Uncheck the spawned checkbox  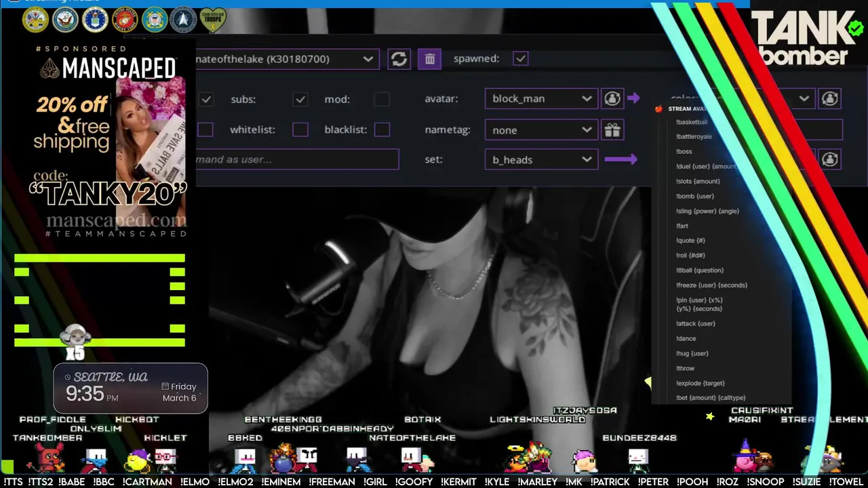coord(521,59)
